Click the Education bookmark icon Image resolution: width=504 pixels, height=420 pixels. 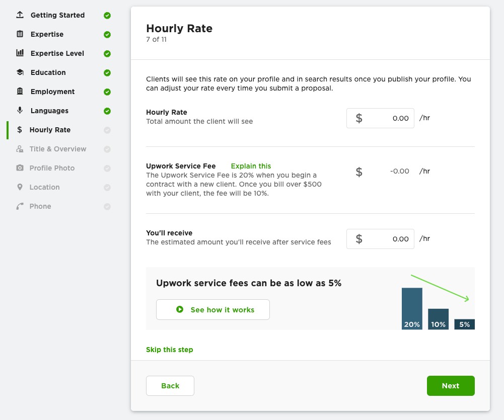pyautogui.click(x=20, y=72)
